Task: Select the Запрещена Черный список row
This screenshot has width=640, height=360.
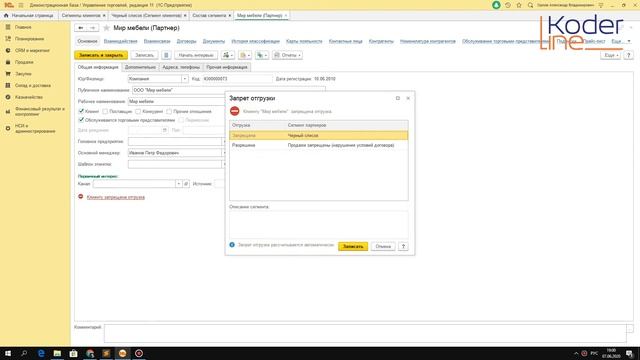Action: click(x=318, y=135)
